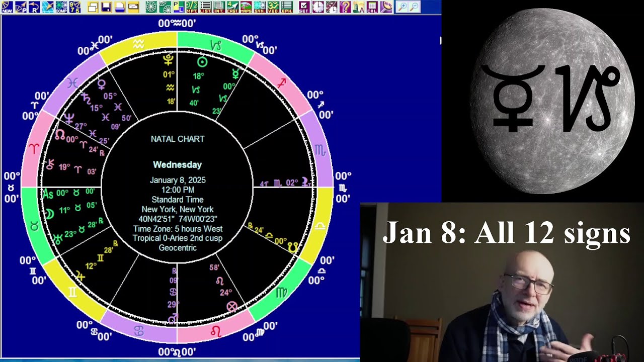Click the 975 numbered wheel icon
Viewport: 644px width, 362px height.
point(75,7)
